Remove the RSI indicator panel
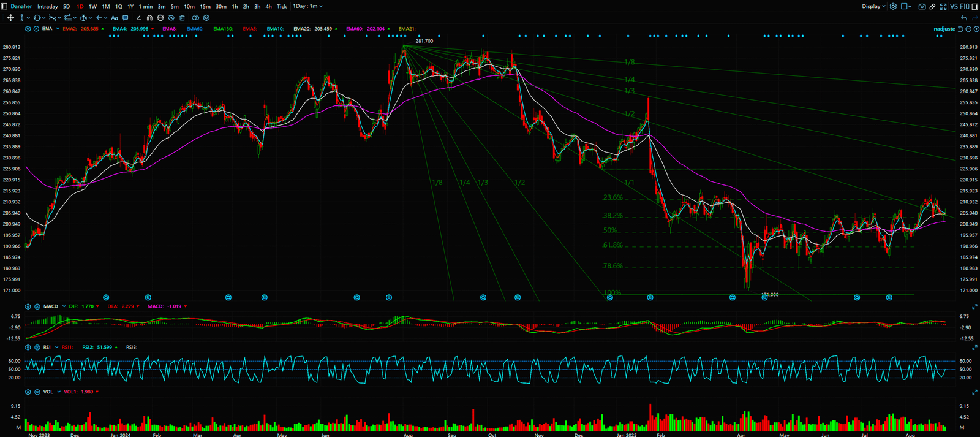Screen dimensions: 980x437 tap(37, 348)
